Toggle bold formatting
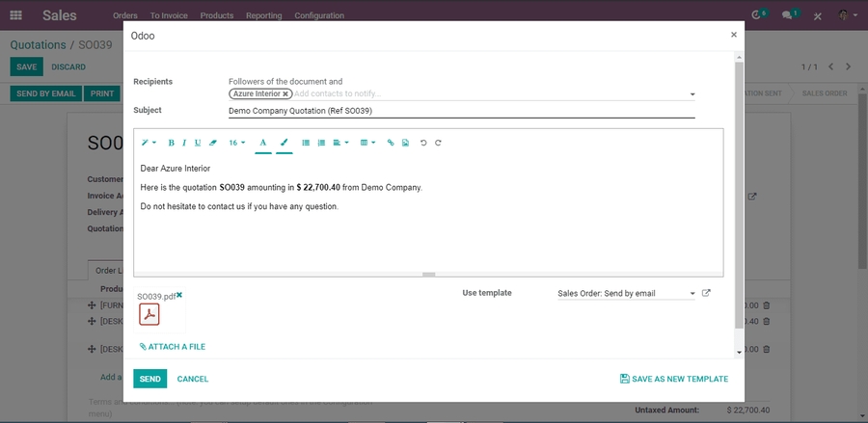Screen dimensions: 868x423 [171, 143]
